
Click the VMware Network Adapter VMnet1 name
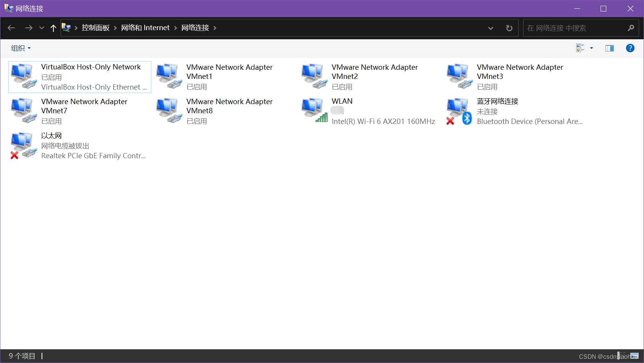click(x=230, y=72)
